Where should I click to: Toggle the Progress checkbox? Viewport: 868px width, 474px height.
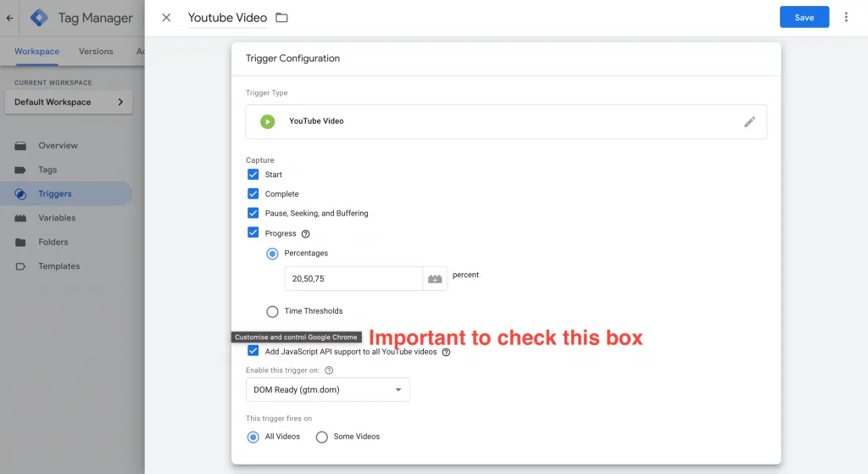(253, 232)
